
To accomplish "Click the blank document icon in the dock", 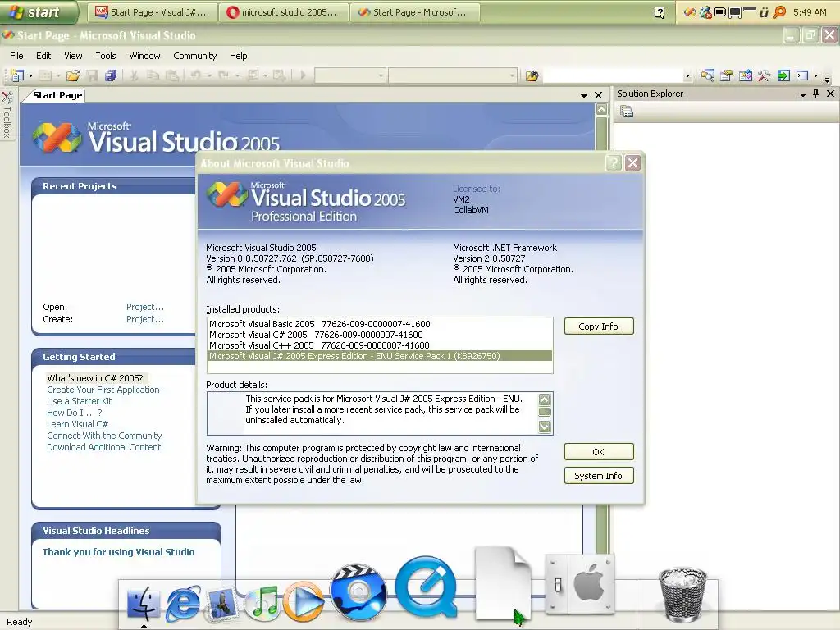I will (x=503, y=584).
